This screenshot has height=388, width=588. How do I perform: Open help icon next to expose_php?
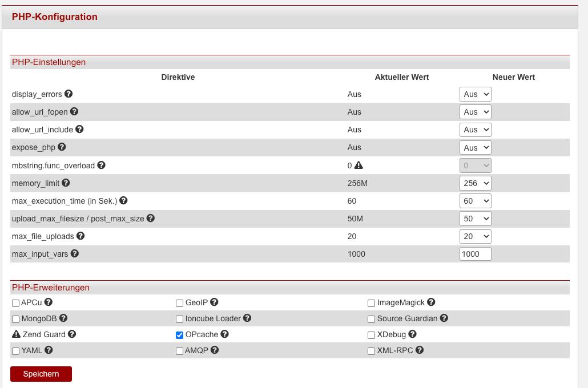click(x=62, y=147)
